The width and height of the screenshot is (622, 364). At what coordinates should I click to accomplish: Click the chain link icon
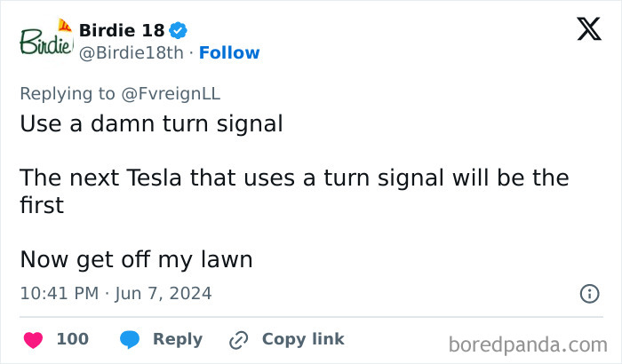tap(238, 339)
